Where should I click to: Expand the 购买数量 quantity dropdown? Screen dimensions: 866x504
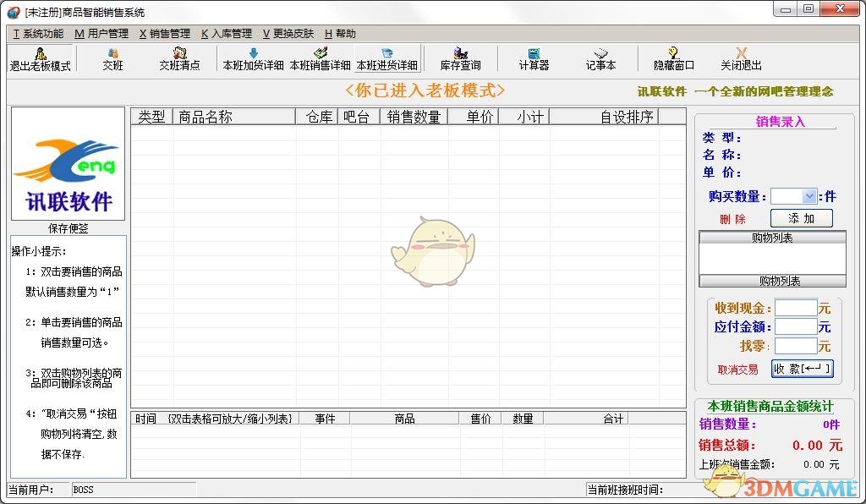click(809, 196)
